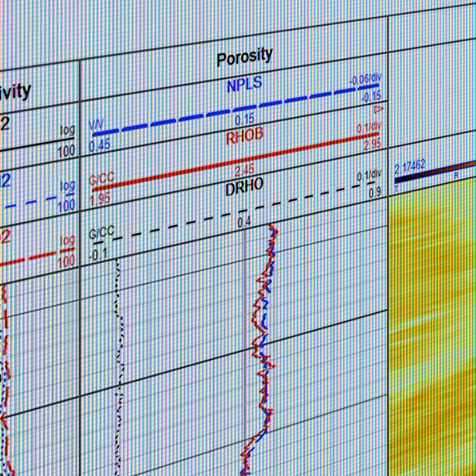
Task: Select RHOB mid scale value 2.45
Action: (244, 170)
